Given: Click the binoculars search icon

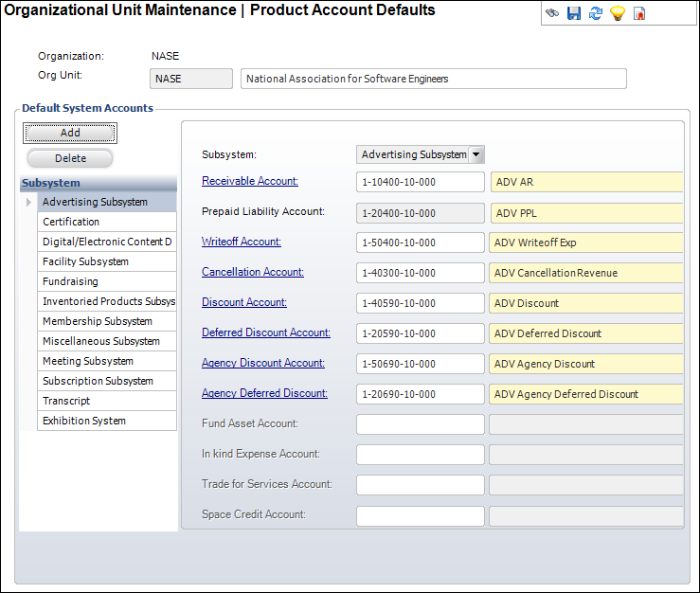Looking at the screenshot, I should pyautogui.click(x=553, y=14).
